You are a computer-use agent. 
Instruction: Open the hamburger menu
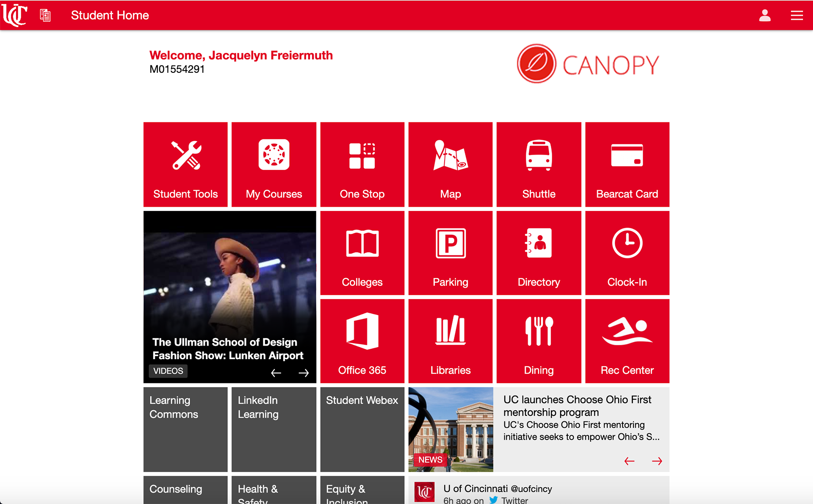click(x=797, y=15)
